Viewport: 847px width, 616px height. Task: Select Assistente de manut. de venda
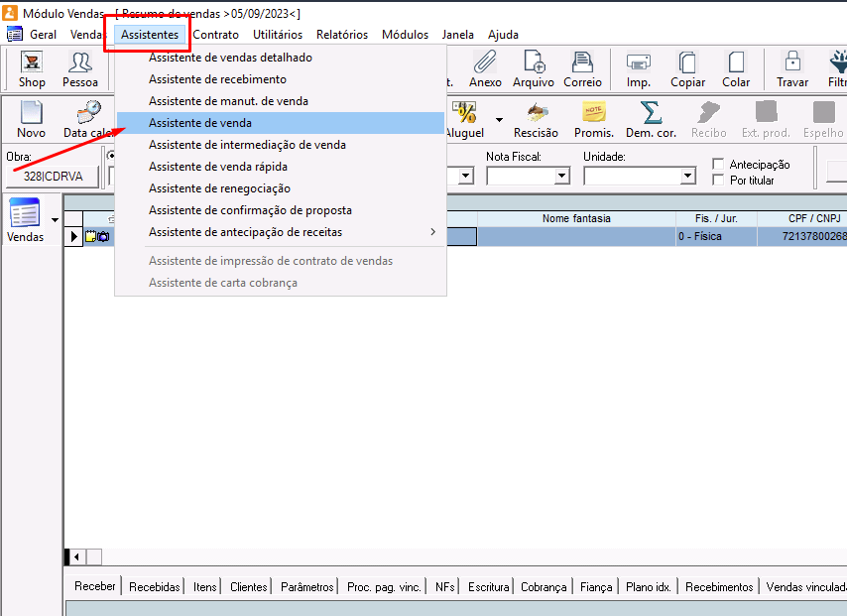pos(281,101)
